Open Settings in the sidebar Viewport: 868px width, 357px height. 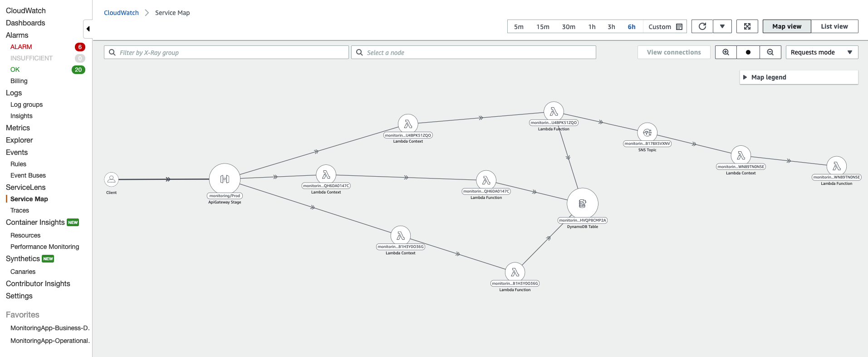(x=19, y=296)
